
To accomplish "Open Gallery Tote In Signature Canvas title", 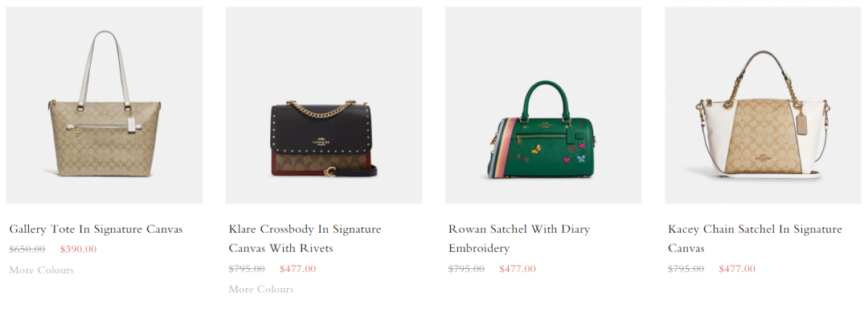I will tap(96, 229).
